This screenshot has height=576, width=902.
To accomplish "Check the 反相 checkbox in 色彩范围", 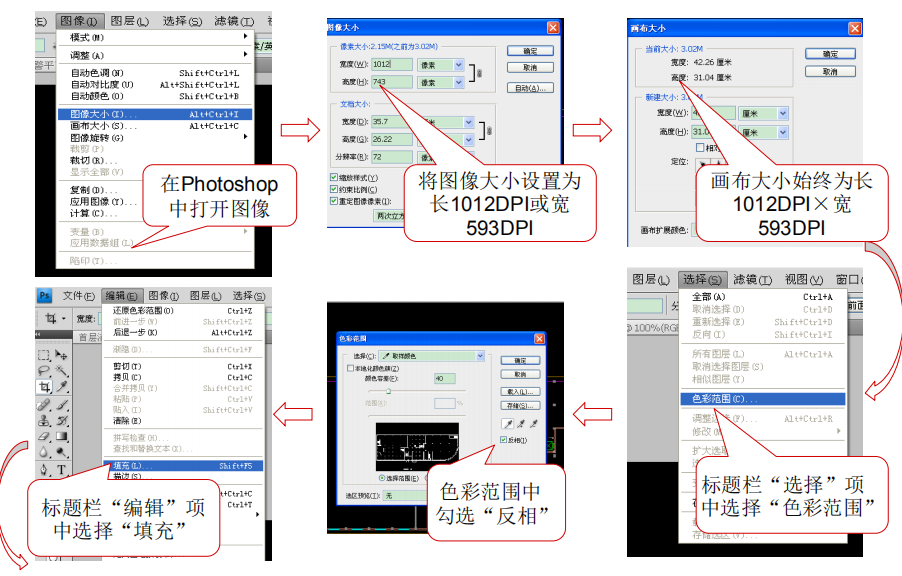I will coord(503,439).
